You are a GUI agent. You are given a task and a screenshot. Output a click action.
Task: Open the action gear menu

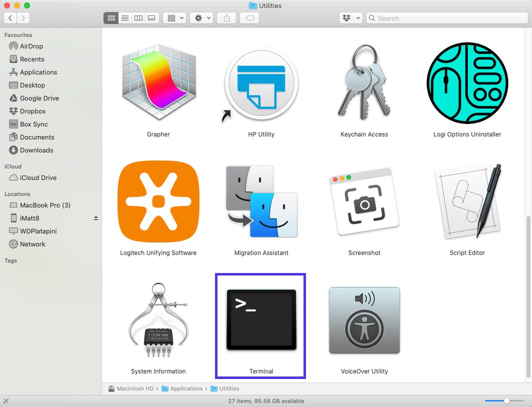201,18
